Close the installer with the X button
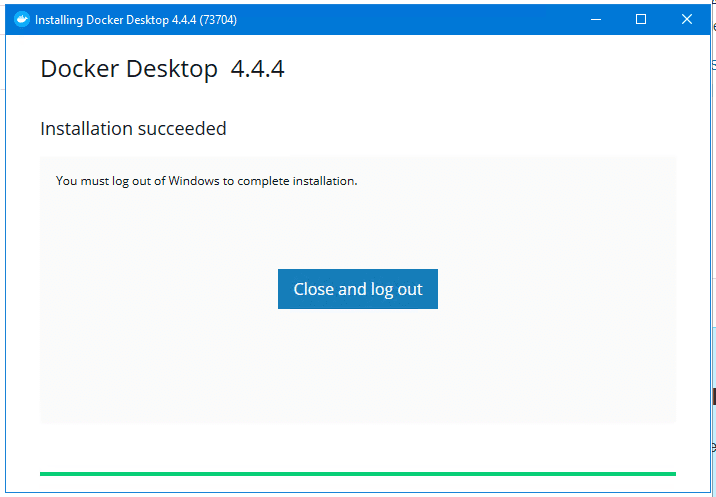This screenshot has height=497, width=716. coord(687,20)
